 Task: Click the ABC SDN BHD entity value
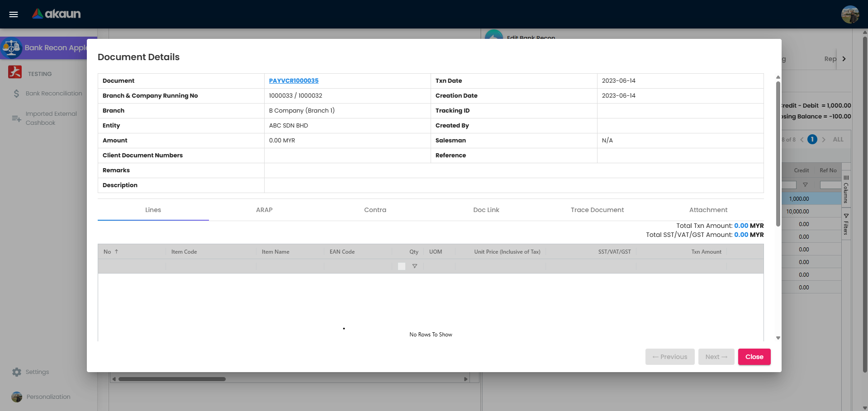coord(288,126)
